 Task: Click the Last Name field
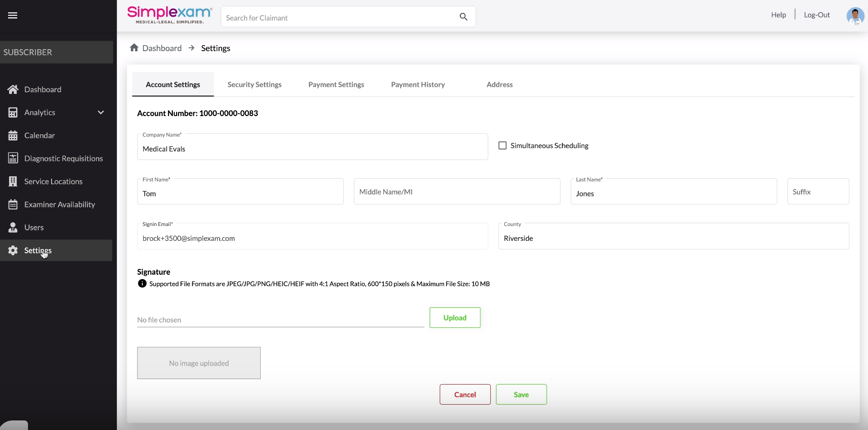click(x=674, y=192)
